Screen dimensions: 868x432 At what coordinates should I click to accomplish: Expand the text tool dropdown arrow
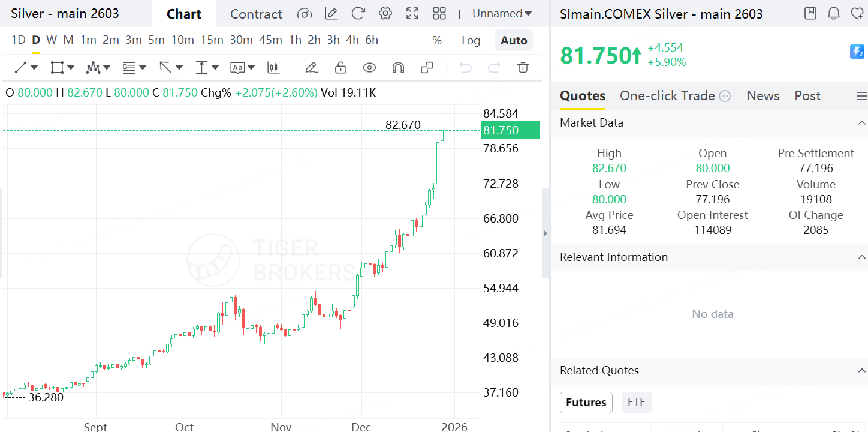pos(251,68)
